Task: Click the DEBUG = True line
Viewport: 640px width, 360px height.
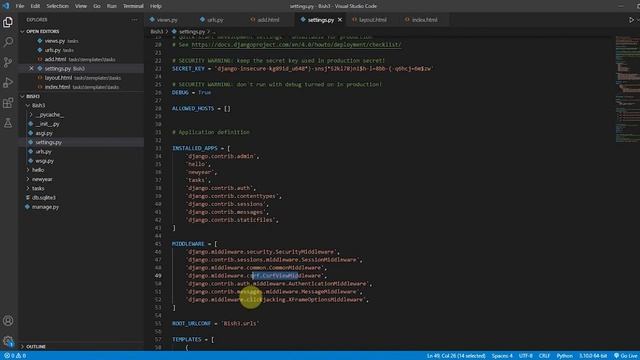Action: [x=191, y=92]
